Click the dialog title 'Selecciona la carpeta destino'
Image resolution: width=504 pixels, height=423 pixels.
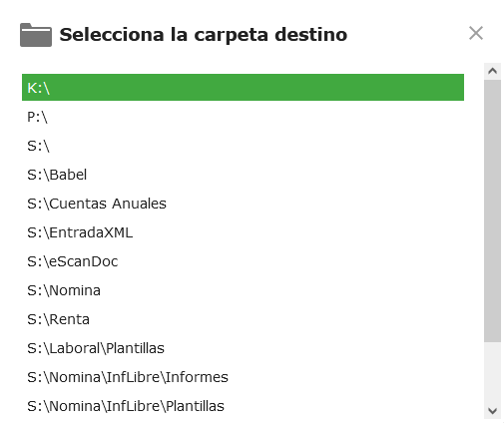pyautogui.click(x=204, y=35)
